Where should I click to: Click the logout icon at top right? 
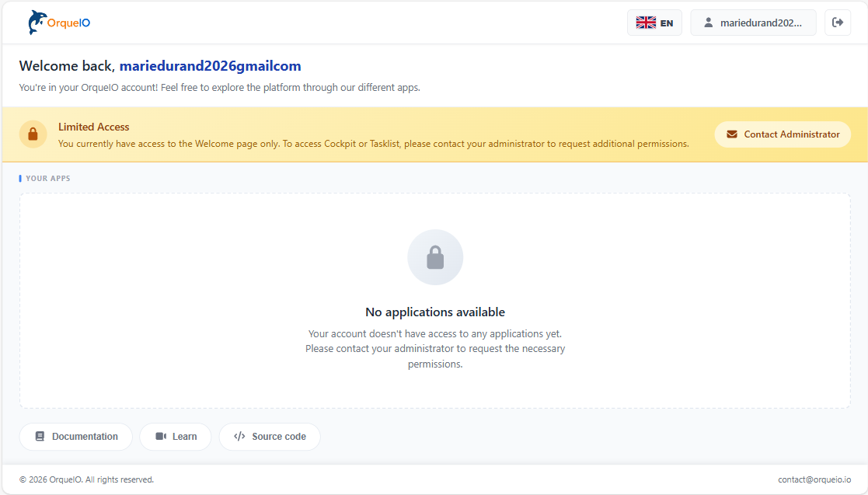coord(837,22)
